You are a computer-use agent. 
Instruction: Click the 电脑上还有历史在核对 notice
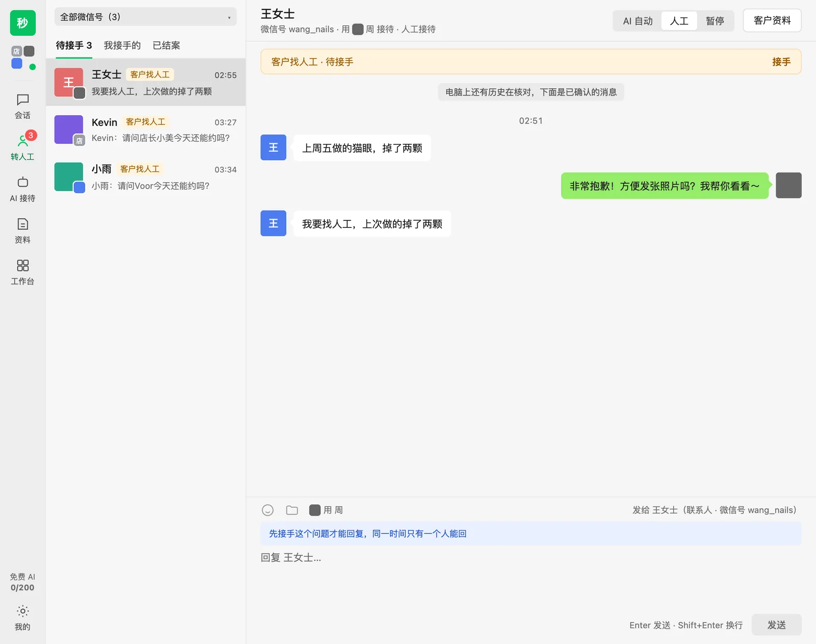point(531,92)
